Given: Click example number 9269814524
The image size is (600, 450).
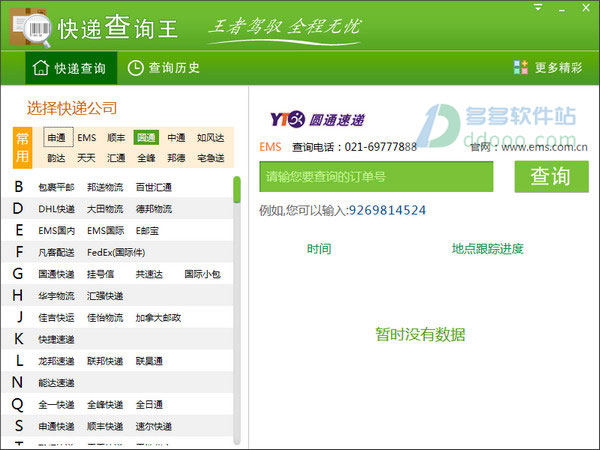Looking at the screenshot, I should [387, 210].
